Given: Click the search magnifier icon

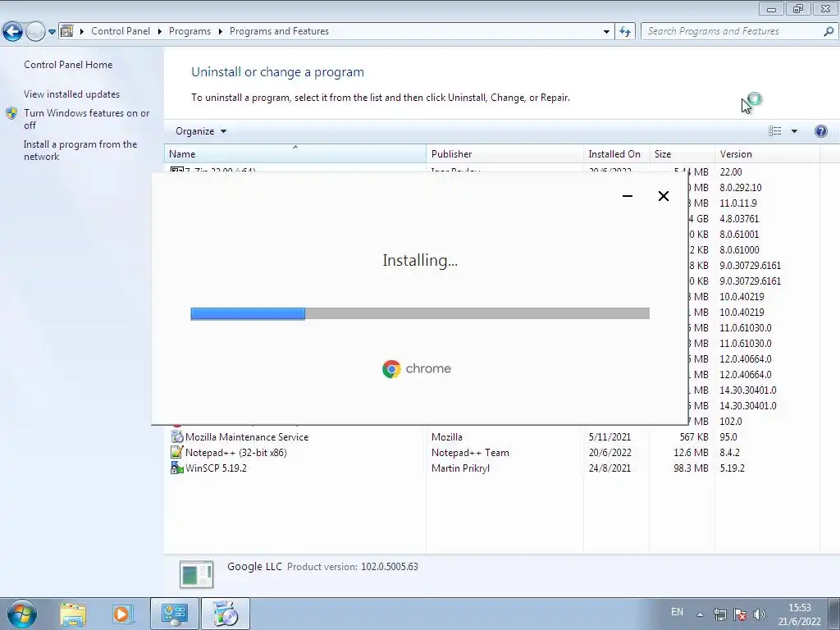Looking at the screenshot, I should (x=829, y=32).
